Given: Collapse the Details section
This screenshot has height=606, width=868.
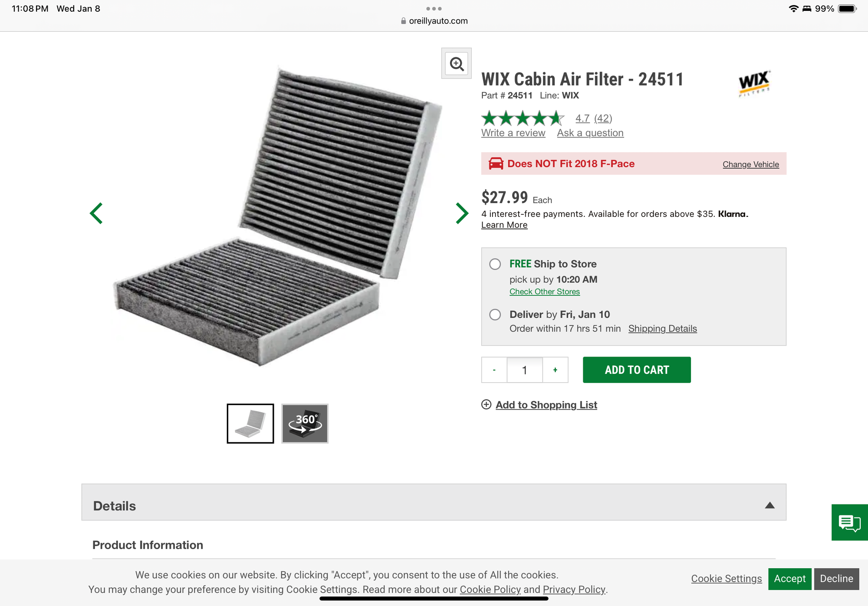Looking at the screenshot, I should tap(769, 505).
